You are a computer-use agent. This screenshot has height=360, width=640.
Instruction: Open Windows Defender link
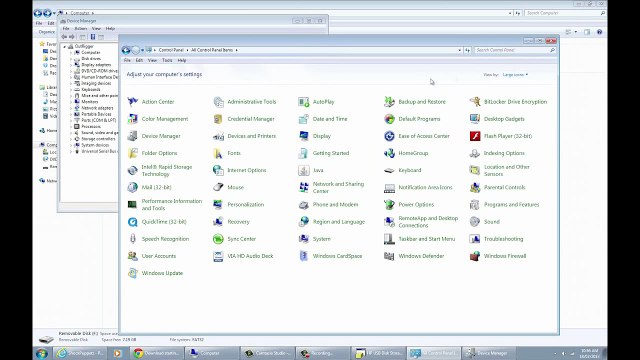point(421,256)
